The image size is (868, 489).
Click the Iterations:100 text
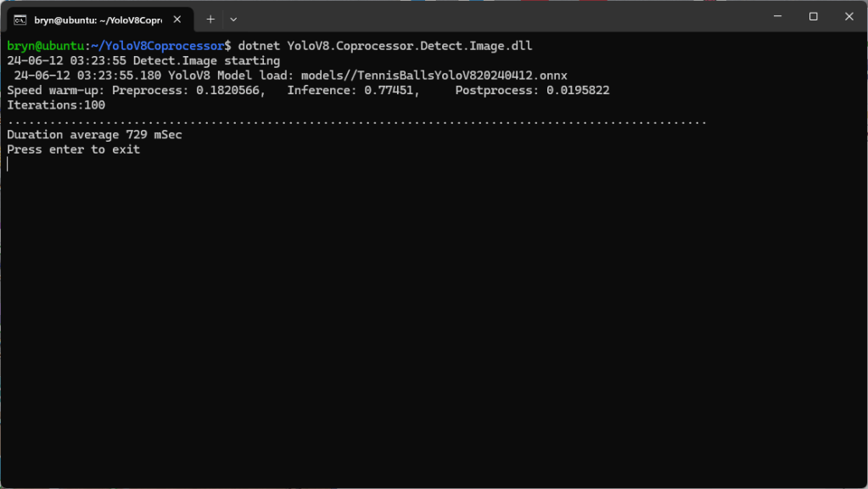tap(56, 105)
